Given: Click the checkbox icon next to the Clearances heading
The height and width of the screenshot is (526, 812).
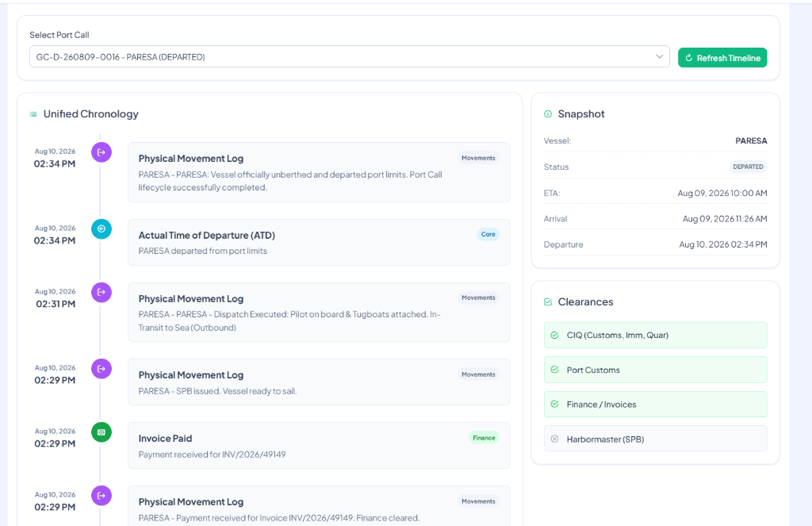Looking at the screenshot, I should pos(548,302).
